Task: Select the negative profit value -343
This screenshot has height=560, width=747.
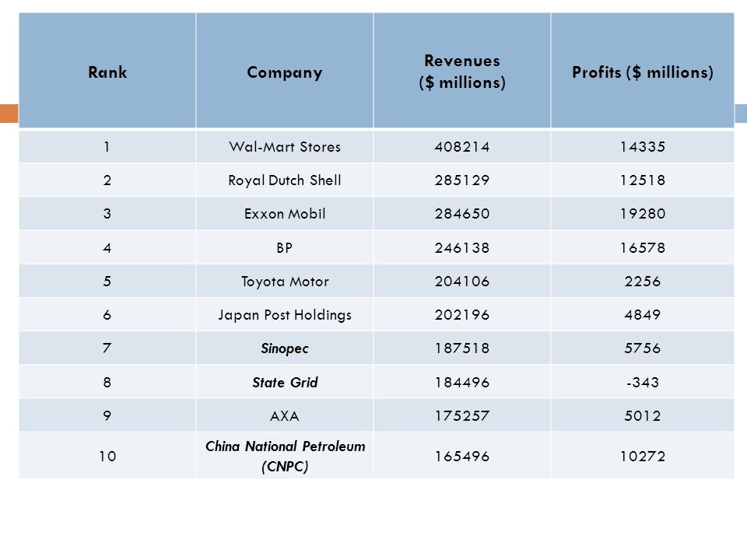Action: click(x=642, y=383)
